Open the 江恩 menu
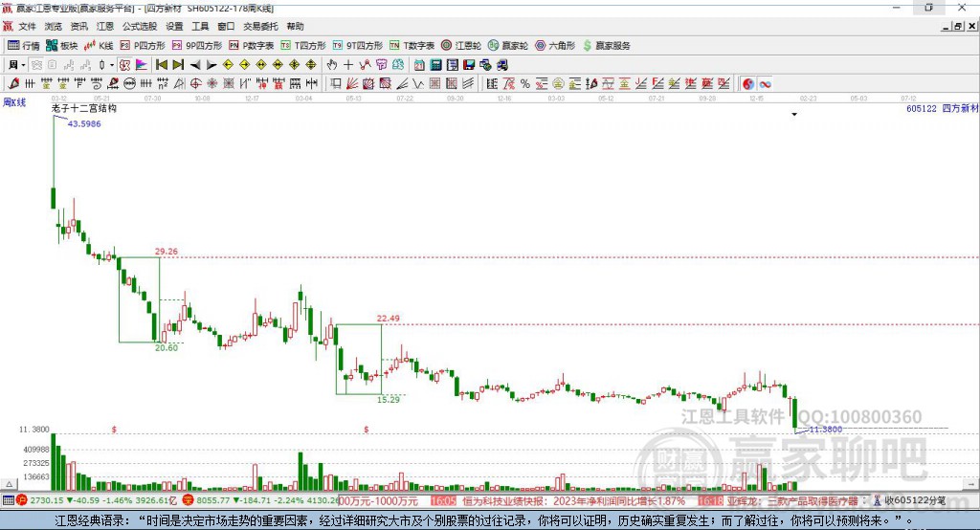 [x=105, y=26]
